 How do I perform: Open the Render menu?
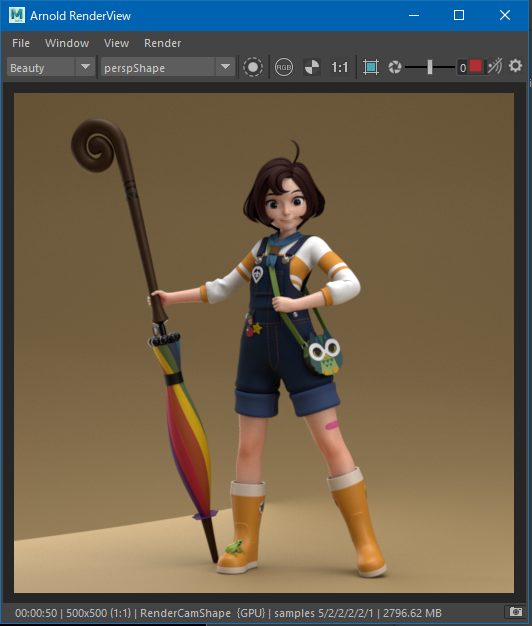pos(162,43)
